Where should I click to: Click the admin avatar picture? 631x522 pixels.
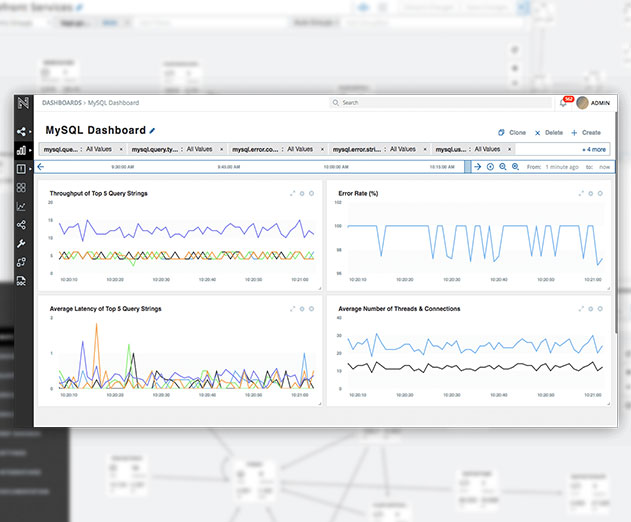click(582, 103)
